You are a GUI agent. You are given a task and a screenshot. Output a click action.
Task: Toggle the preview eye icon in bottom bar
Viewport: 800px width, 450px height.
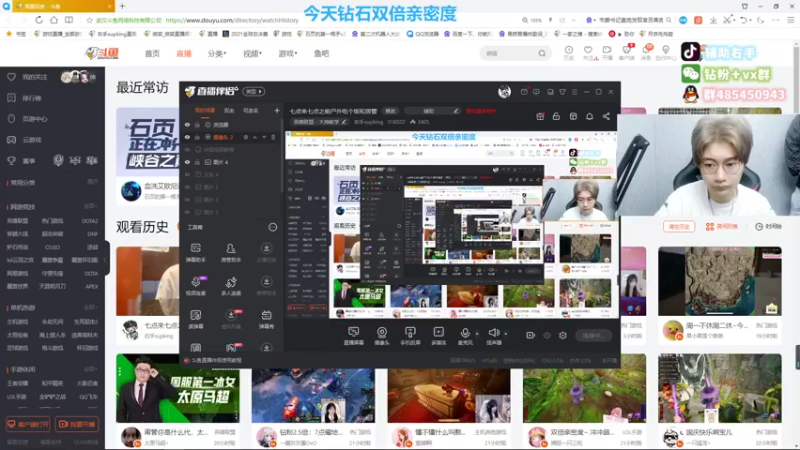547,335
